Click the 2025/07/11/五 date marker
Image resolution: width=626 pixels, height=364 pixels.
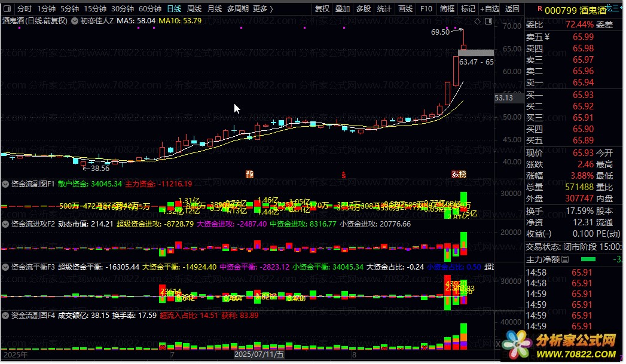[x=259, y=354]
